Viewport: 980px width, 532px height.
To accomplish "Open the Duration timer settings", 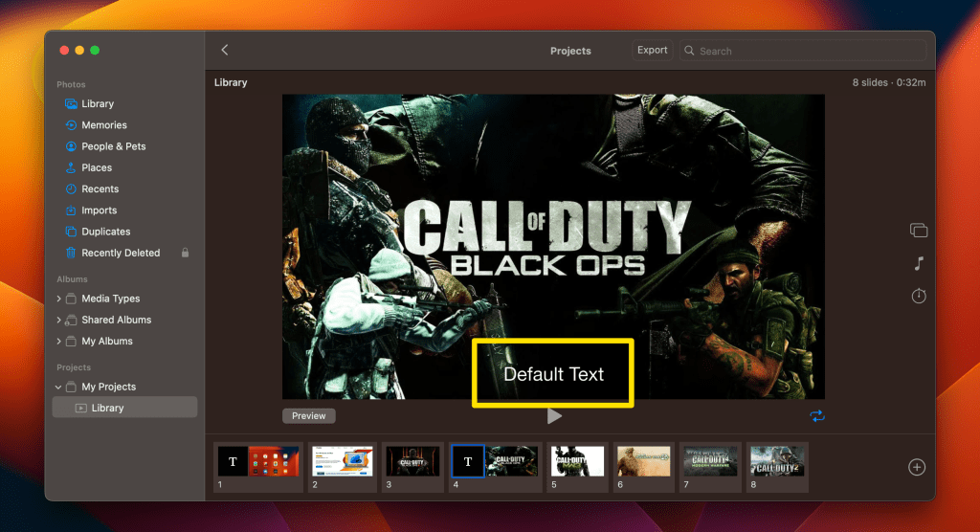I will point(919,296).
